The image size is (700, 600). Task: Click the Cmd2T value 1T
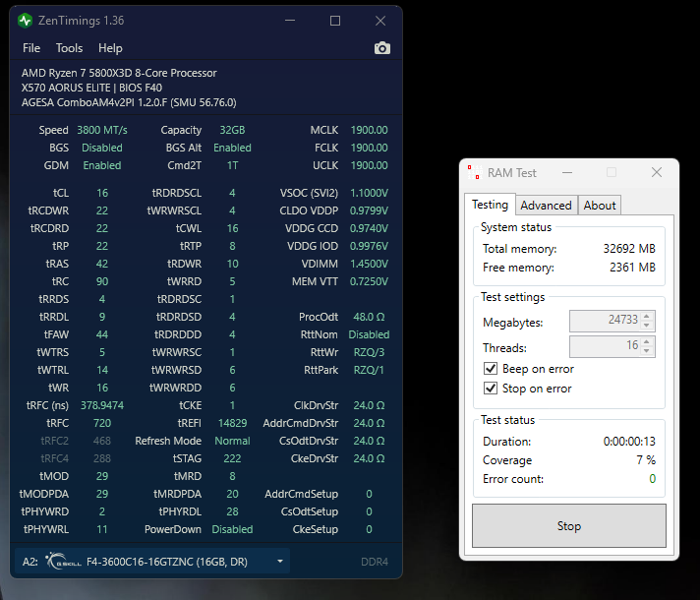[232, 165]
